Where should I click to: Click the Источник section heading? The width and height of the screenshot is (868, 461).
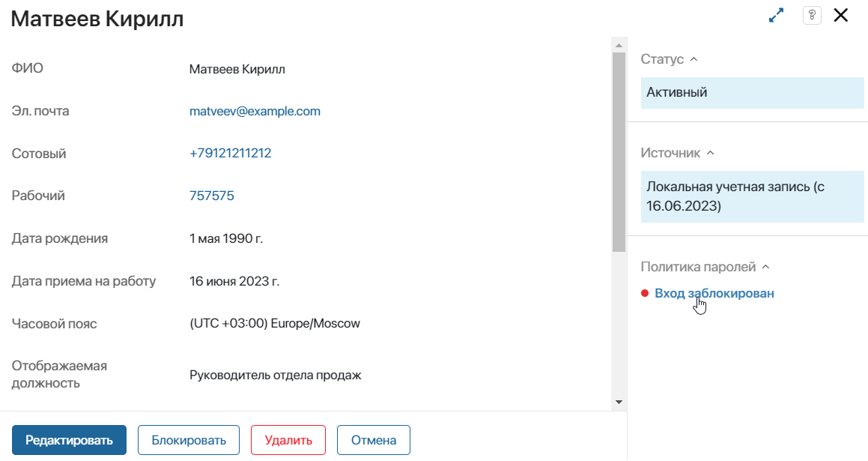coord(670,153)
